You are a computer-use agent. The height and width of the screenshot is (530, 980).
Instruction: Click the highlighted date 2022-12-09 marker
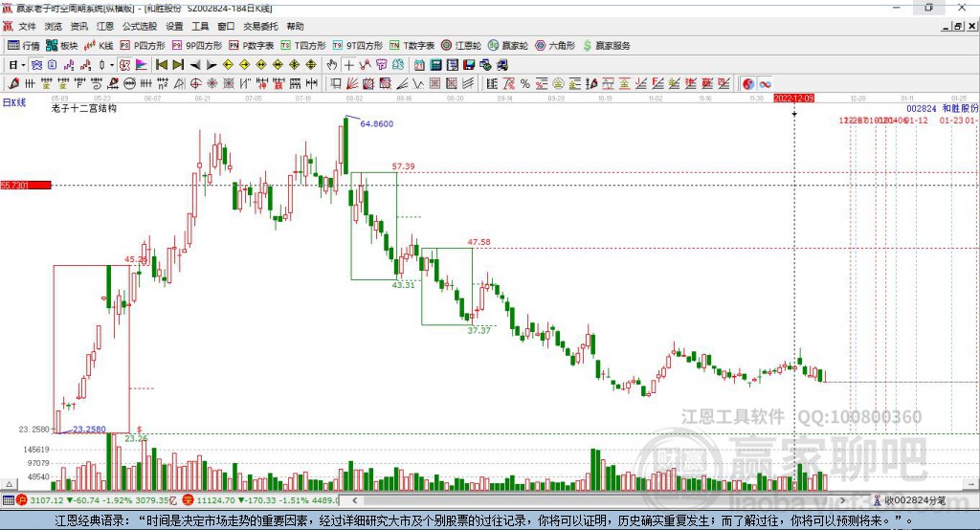tap(793, 99)
